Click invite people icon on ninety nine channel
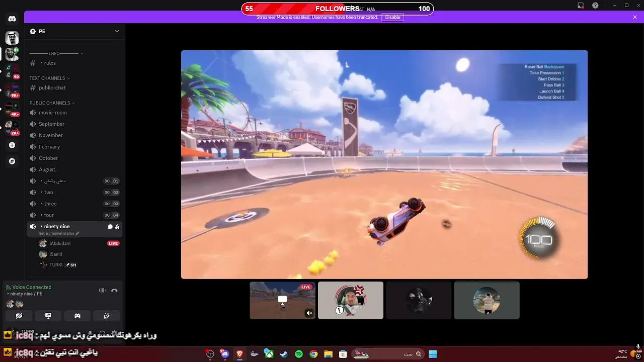The image size is (644, 362). click(x=117, y=227)
